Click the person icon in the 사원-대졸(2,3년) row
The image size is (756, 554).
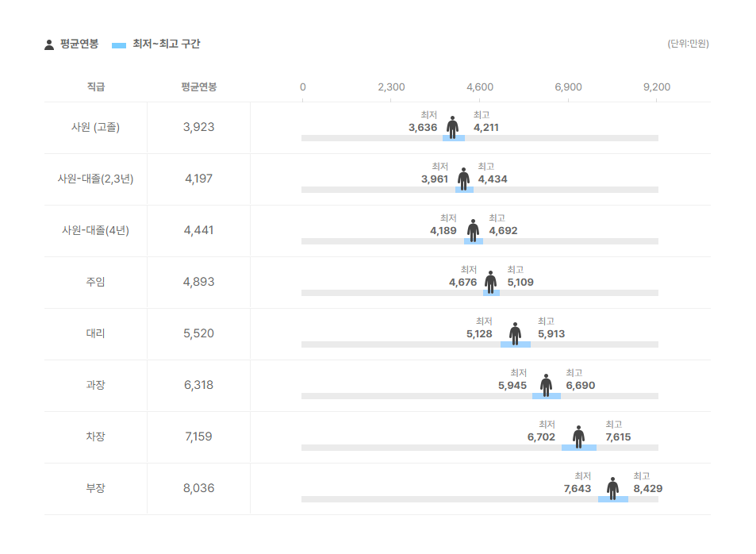pos(463,179)
